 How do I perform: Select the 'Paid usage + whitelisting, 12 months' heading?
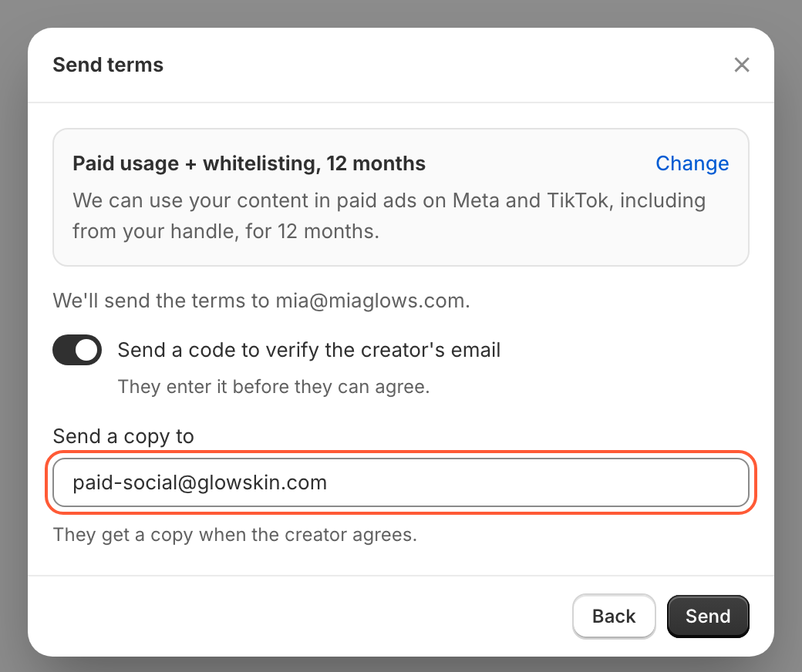coord(249,163)
